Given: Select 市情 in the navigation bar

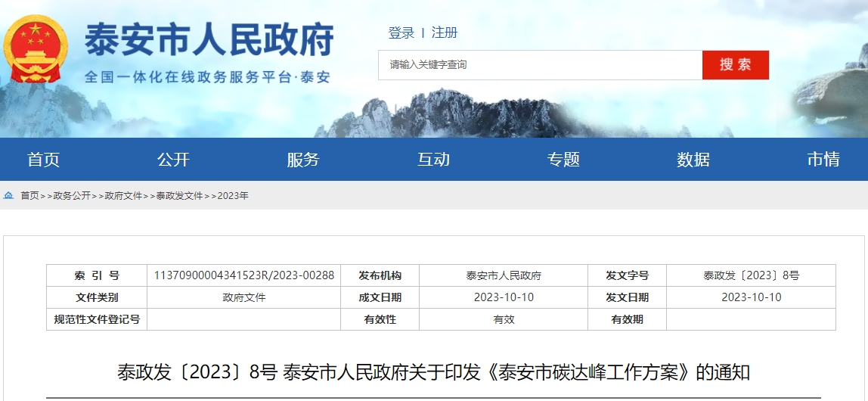Looking at the screenshot, I should click(x=823, y=160).
